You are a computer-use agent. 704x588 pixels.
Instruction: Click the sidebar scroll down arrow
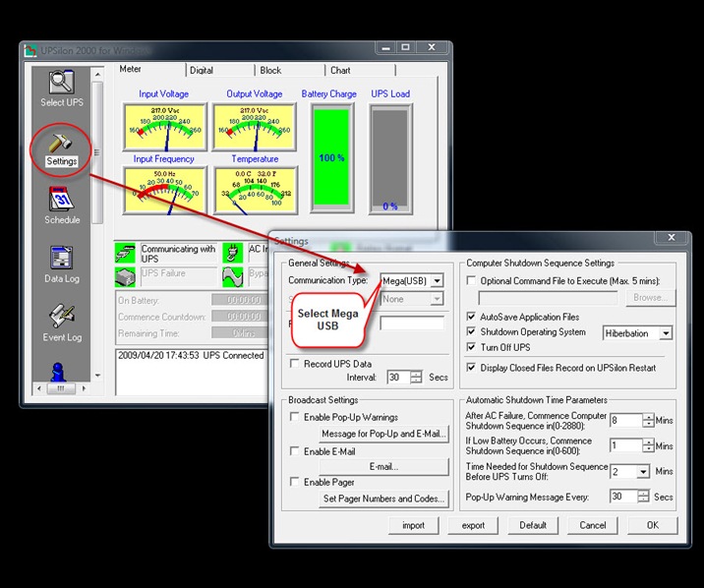[x=97, y=376]
